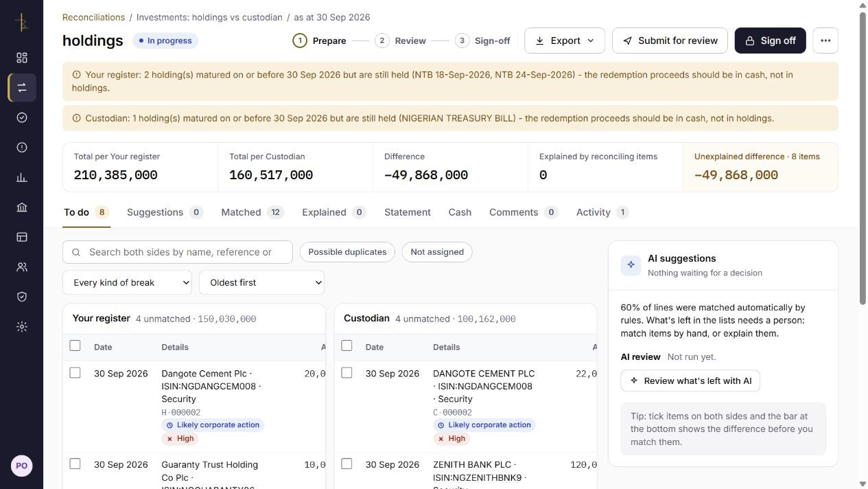Open the Every kind of break dropdown

pos(127,282)
